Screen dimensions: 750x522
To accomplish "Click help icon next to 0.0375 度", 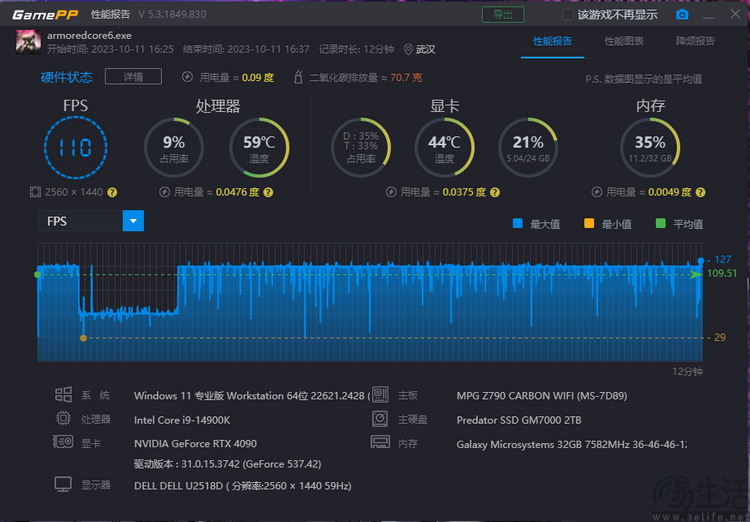I will click(x=495, y=192).
